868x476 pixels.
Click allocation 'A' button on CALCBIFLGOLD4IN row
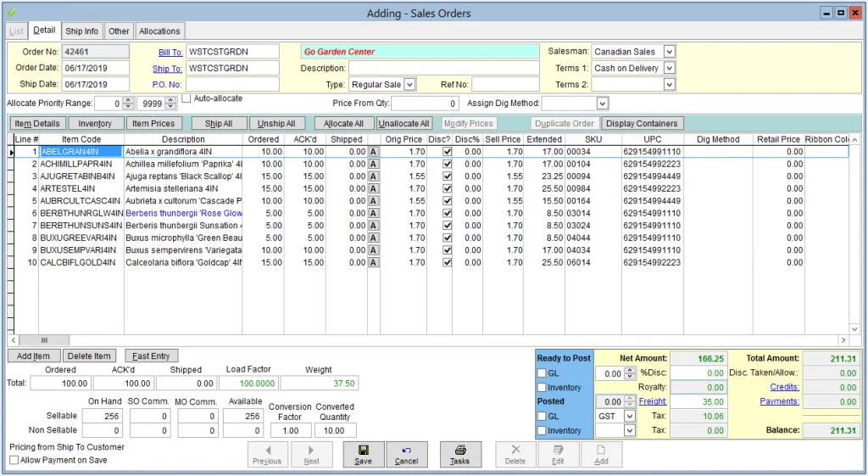pyautogui.click(x=374, y=262)
